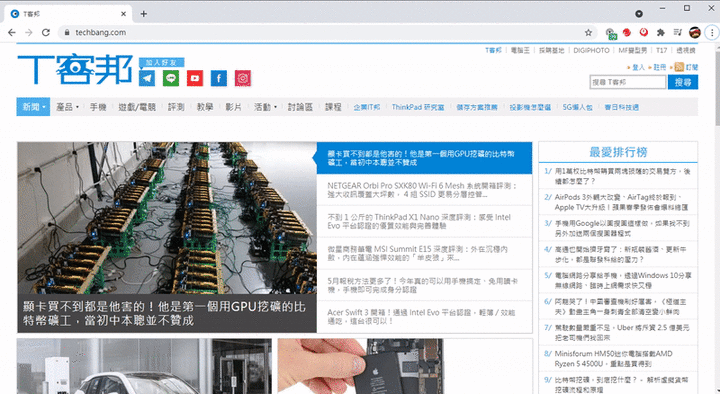Open a new tab with the plus button
The image size is (720, 394).
pos(144,14)
